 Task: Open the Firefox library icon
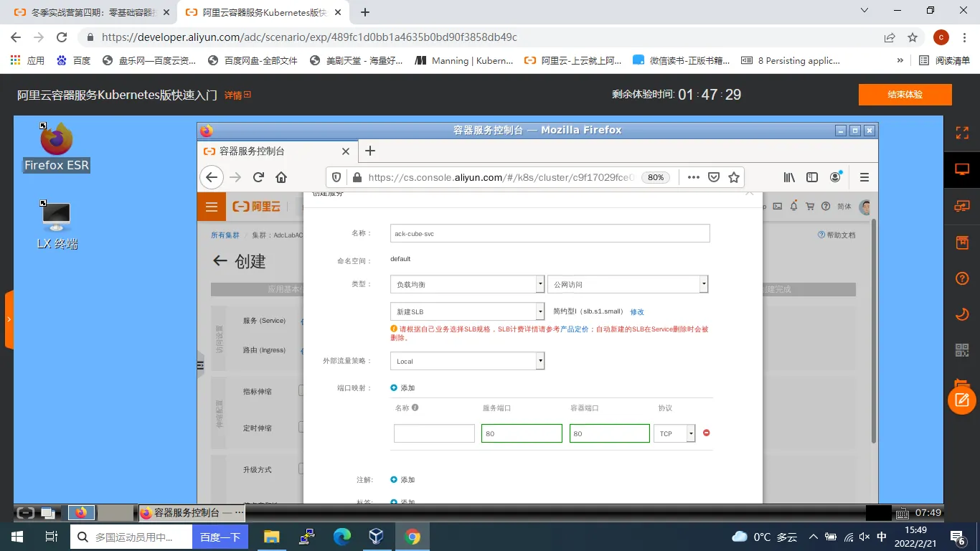point(789,177)
